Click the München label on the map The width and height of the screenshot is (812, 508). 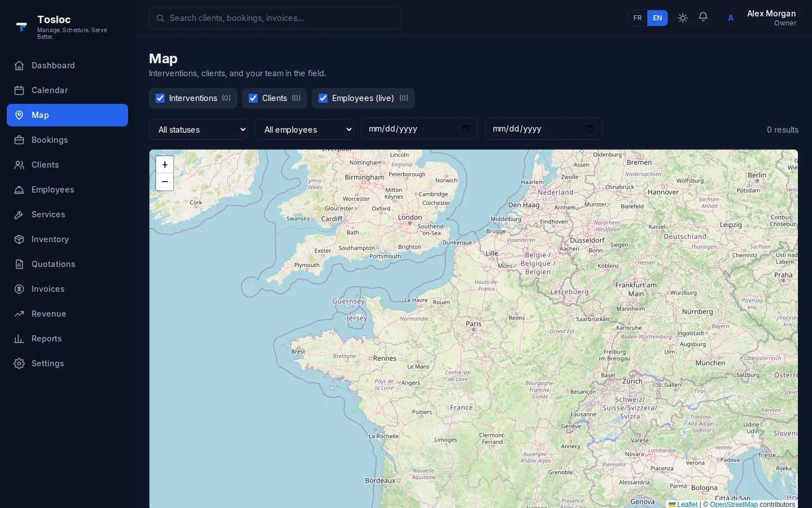click(710, 363)
